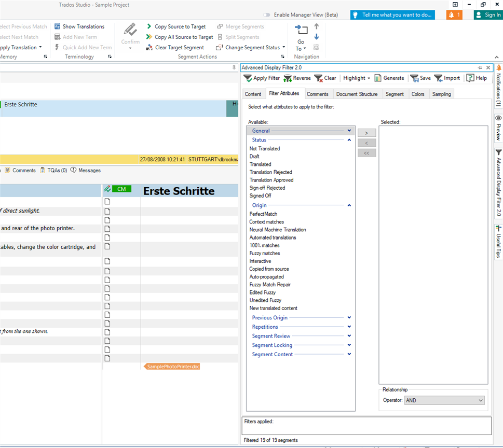
Task: Select Signed Off status
Action: (260, 195)
